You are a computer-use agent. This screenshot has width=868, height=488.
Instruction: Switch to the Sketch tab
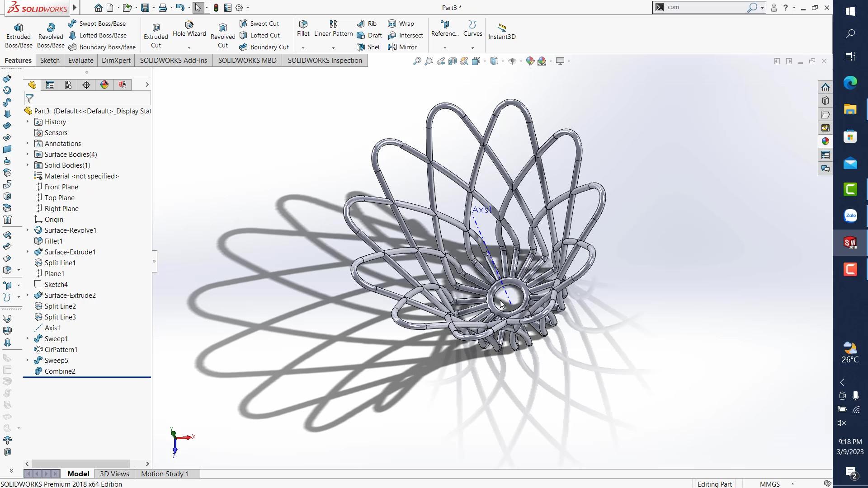point(50,61)
